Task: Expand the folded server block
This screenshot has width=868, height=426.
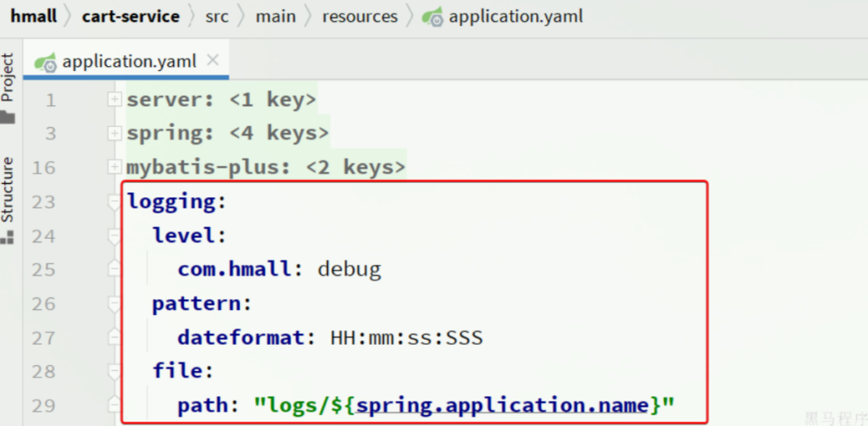Action: [x=114, y=100]
